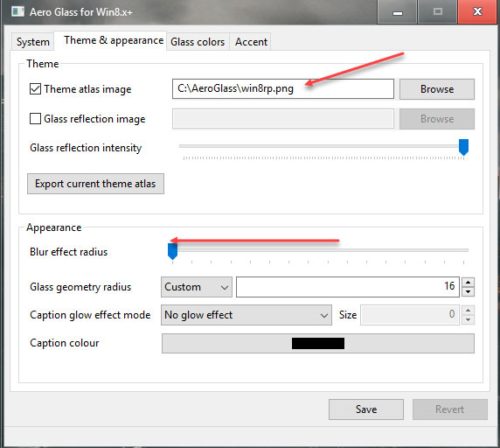
Task: Enable the Glass reflection image checkbox
Action: pos(35,119)
